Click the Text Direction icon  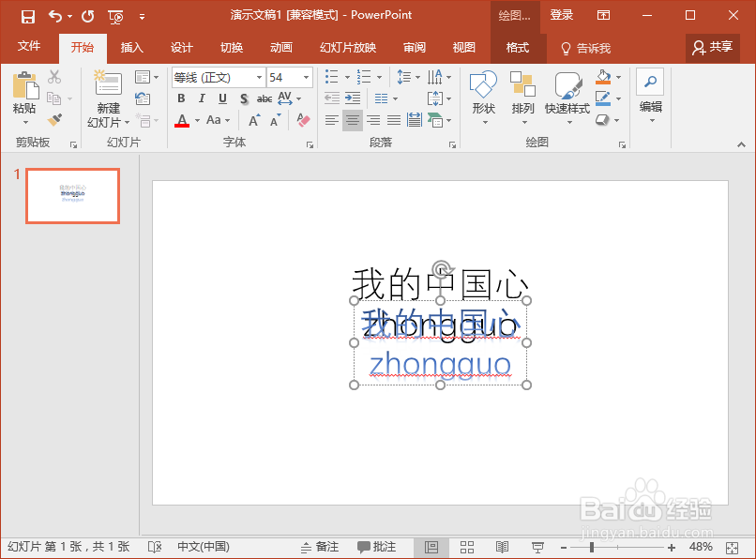click(x=435, y=77)
